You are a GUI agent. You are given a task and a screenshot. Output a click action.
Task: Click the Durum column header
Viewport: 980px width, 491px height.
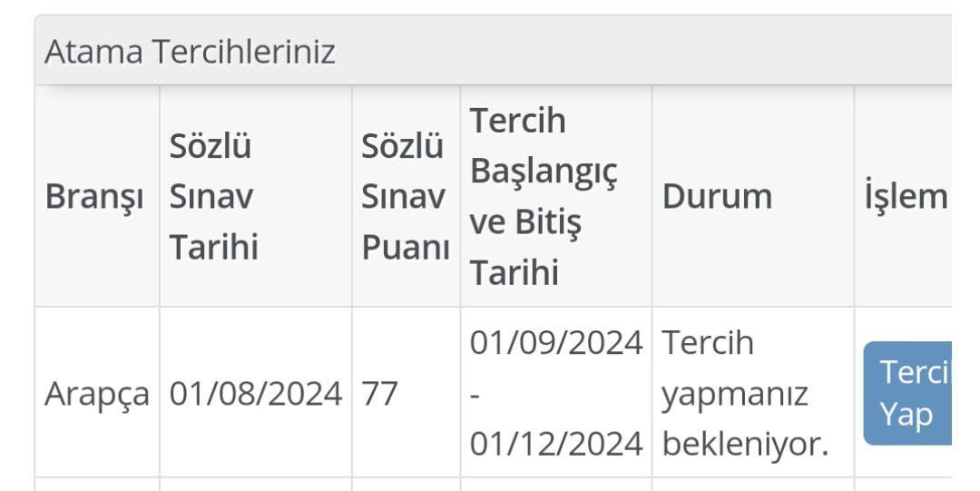click(x=717, y=197)
